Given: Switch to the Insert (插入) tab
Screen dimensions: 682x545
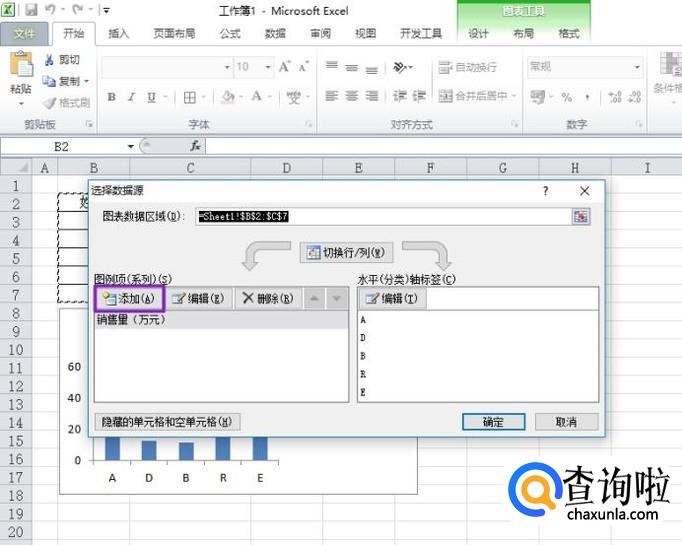Looking at the screenshot, I should (118, 33).
